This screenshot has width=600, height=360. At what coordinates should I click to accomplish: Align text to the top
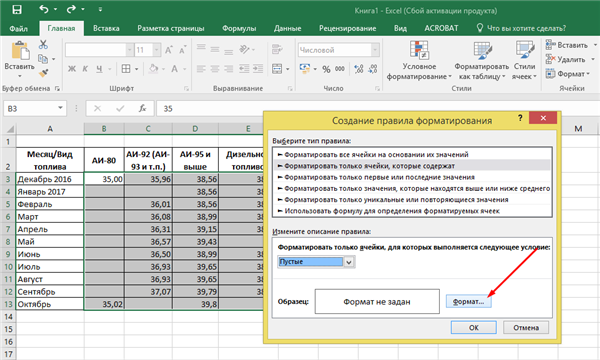pos(201,48)
